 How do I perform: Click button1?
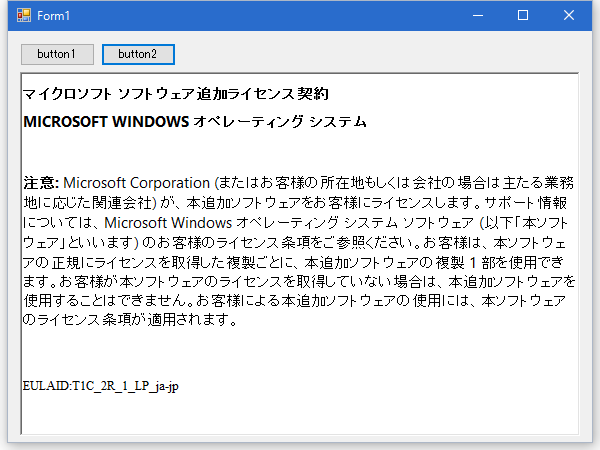coord(57,54)
